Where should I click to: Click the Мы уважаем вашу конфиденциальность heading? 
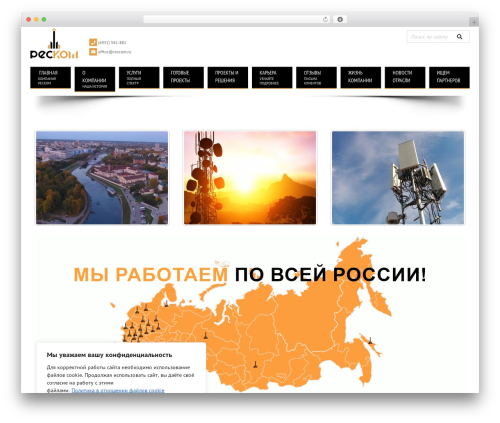coord(109,355)
